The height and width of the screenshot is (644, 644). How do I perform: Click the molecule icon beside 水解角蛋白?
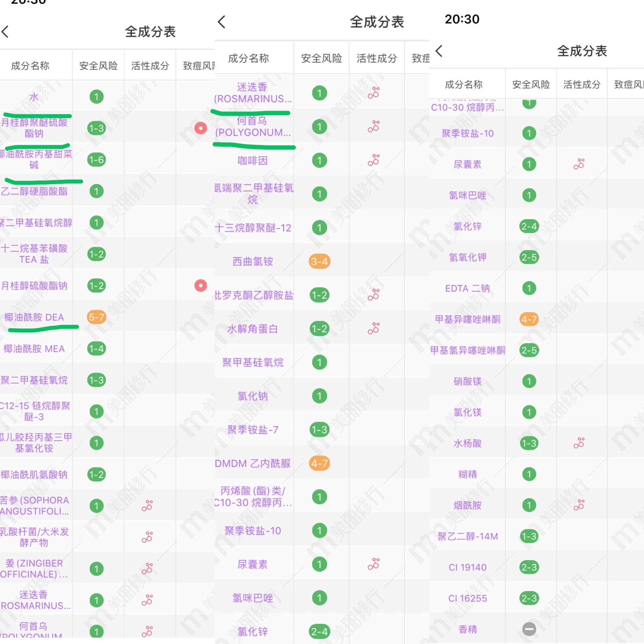374,328
